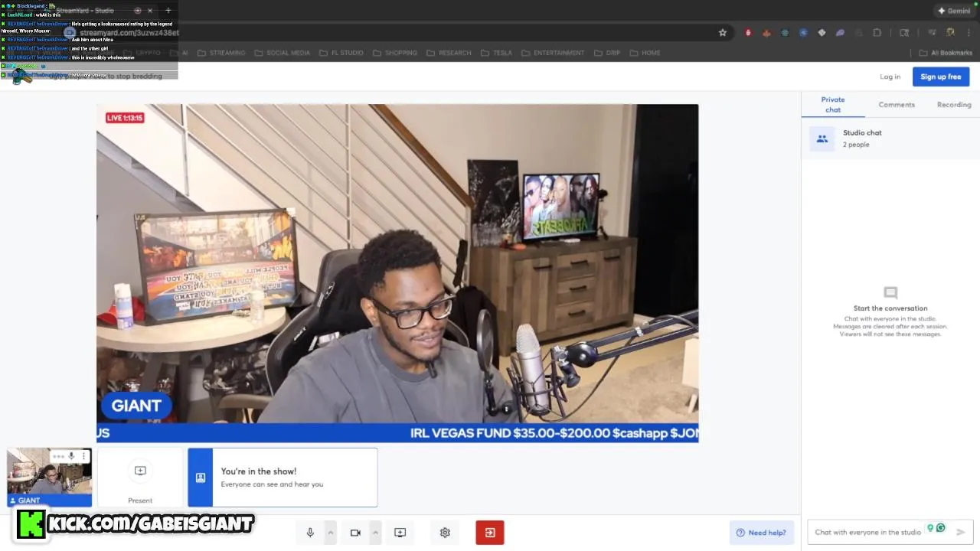Click the red extension icon in toolbar

pyautogui.click(x=748, y=33)
